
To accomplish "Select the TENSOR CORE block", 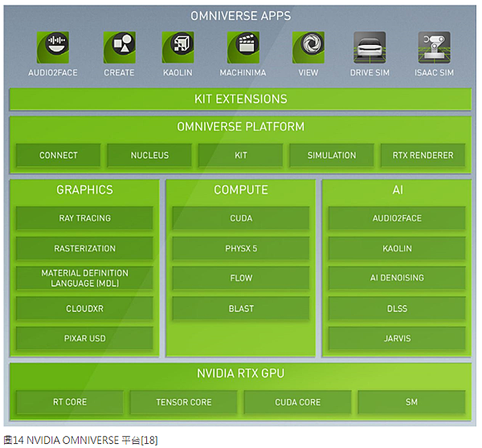I will tap(183, 402).
